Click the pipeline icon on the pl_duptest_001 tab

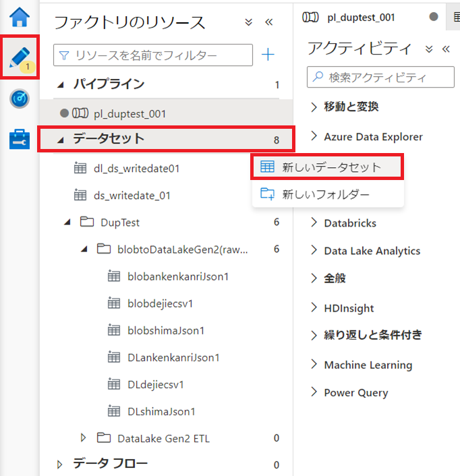(x=310, y=18)
